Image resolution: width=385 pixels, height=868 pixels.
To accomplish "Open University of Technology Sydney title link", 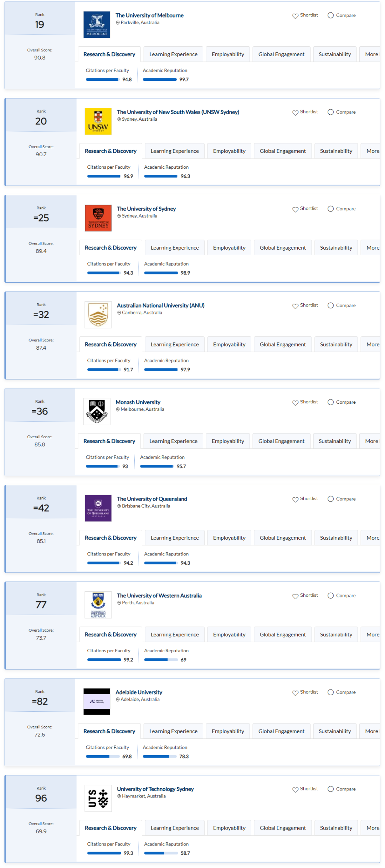I will [x=155, y=789].
